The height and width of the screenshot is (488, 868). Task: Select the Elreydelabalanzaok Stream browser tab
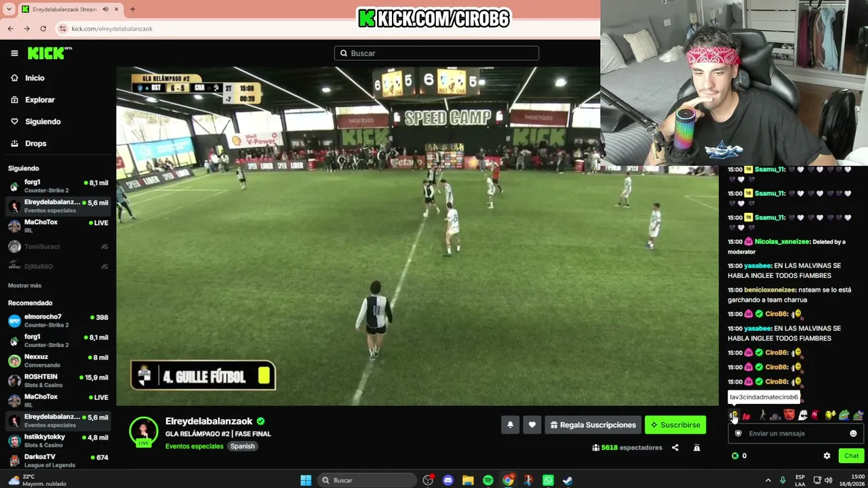[x=70, y=9]
